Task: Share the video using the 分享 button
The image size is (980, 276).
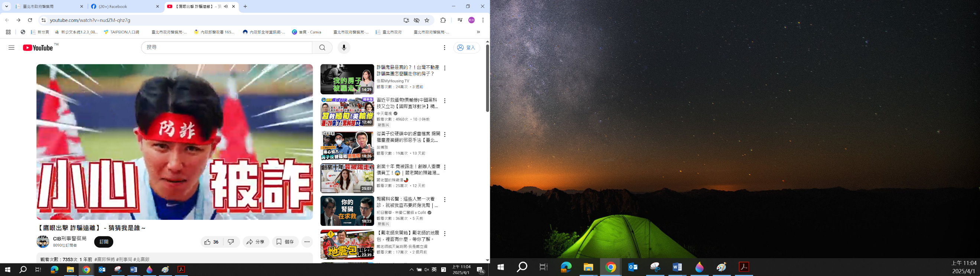Action: pyautogui.click(x=255, y=242)
